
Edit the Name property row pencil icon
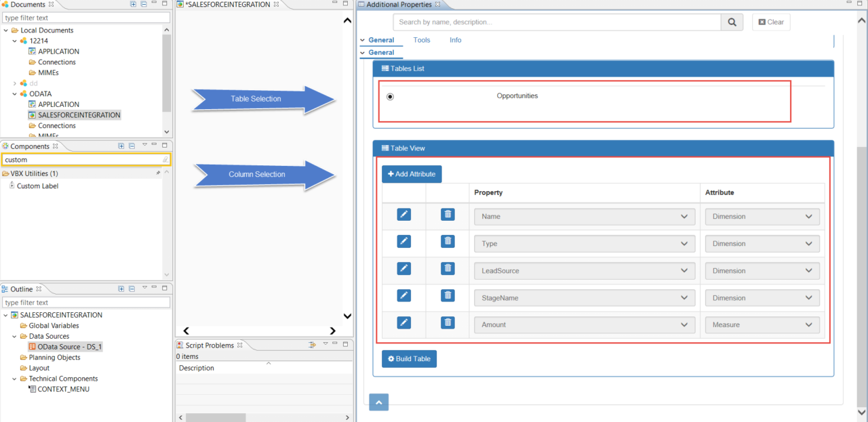403,214
